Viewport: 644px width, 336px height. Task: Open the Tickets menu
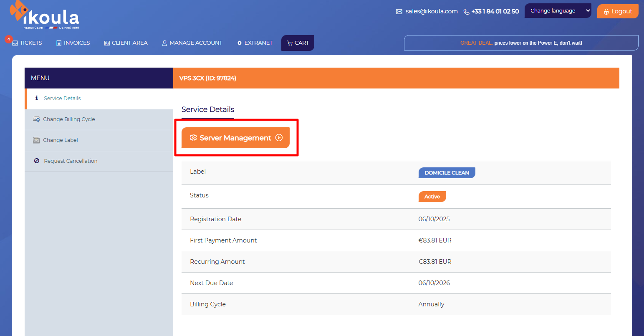[27, 43]
